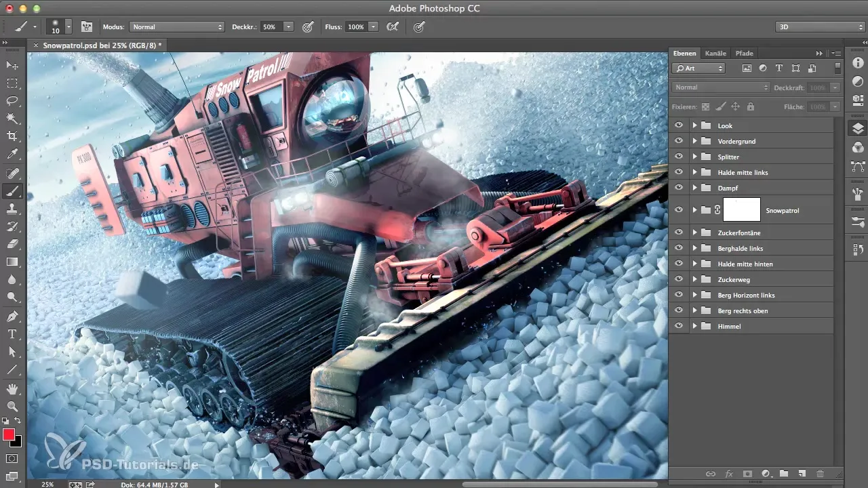Select the Ebenen tab

pos(684,53)
